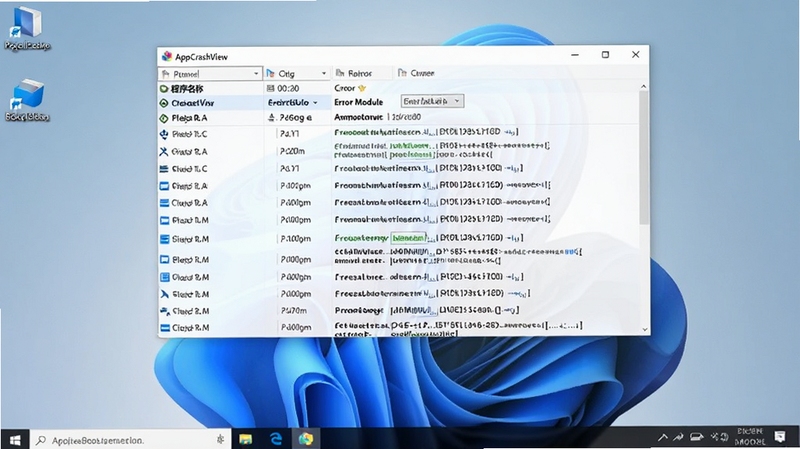This screenshot has width=800, height=449.
Task: Click the green diamond icon of Pleja R.A
Action: click(164, 118)
